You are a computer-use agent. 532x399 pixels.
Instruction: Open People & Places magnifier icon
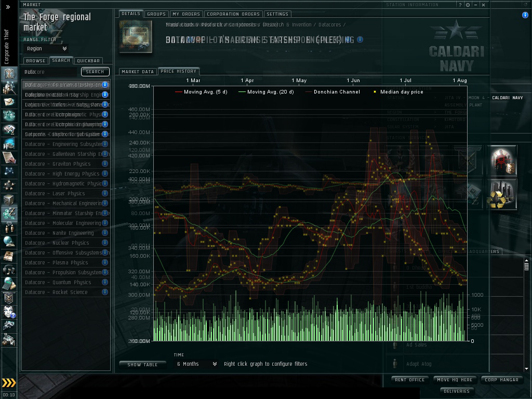click(9, 87)
